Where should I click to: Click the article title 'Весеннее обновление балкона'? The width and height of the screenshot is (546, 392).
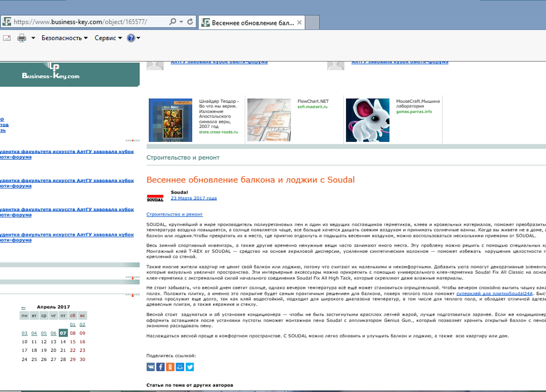(x=250, y=180)
